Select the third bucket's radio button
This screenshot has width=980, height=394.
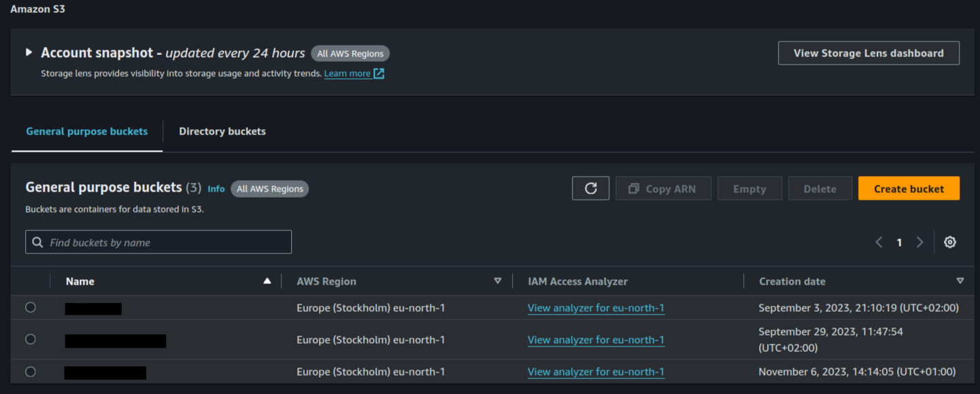click(x=30, y=372)
